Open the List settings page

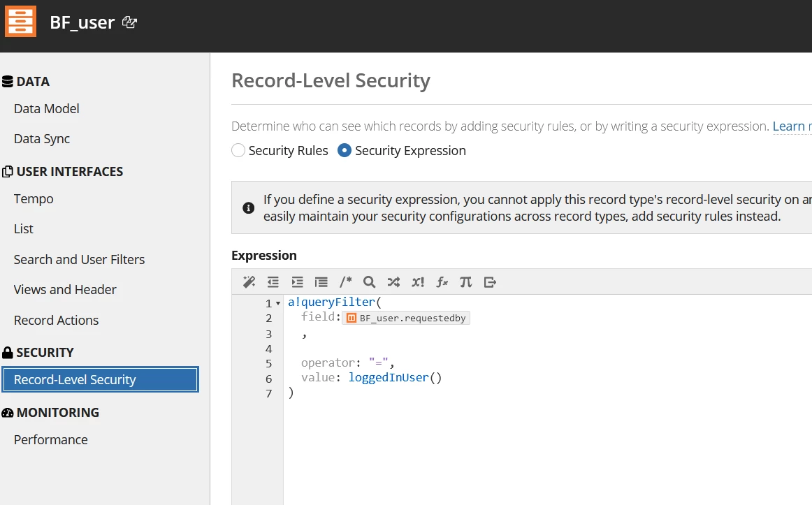pos(23,228)
